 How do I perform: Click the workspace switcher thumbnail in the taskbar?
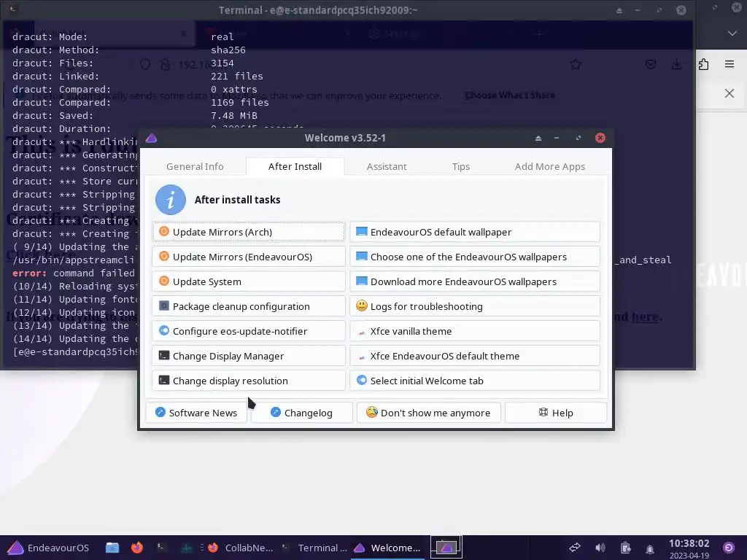[446, 548]
